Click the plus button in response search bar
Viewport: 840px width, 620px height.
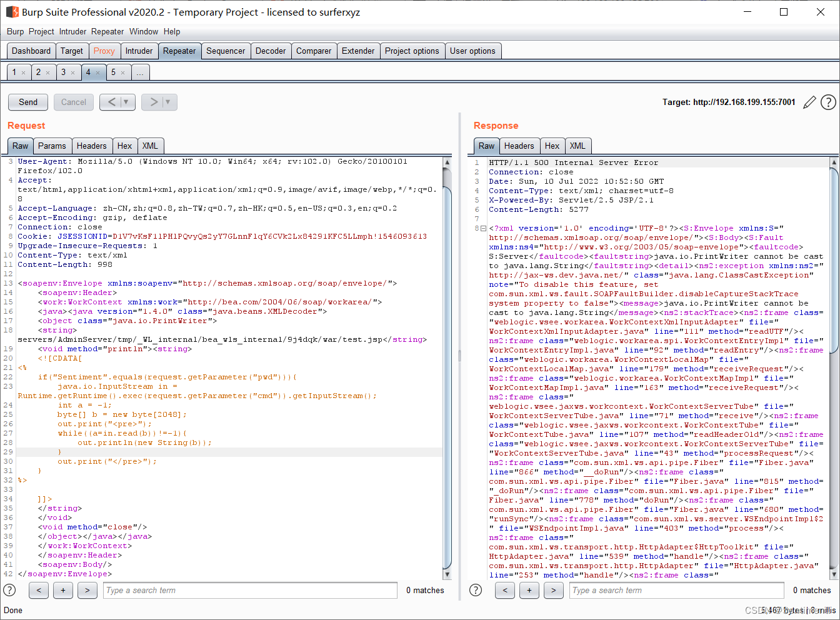529,590
